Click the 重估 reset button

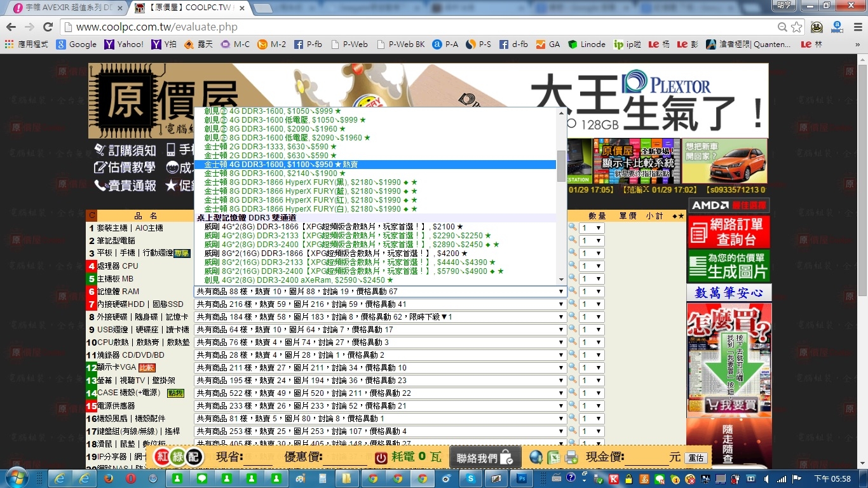696,458
